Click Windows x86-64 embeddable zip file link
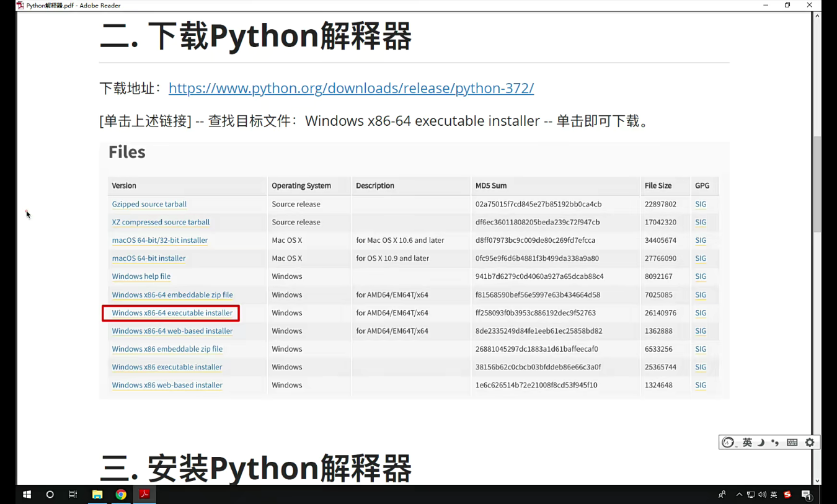 pyautogui.click(x=172, y=294)
